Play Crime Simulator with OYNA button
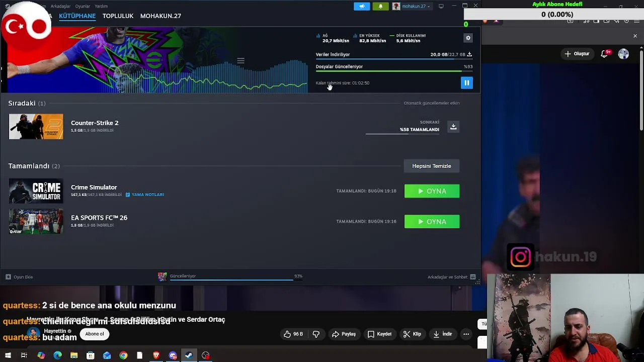The width and height of the screenshot is (644, 362). [x=432, y=191]
